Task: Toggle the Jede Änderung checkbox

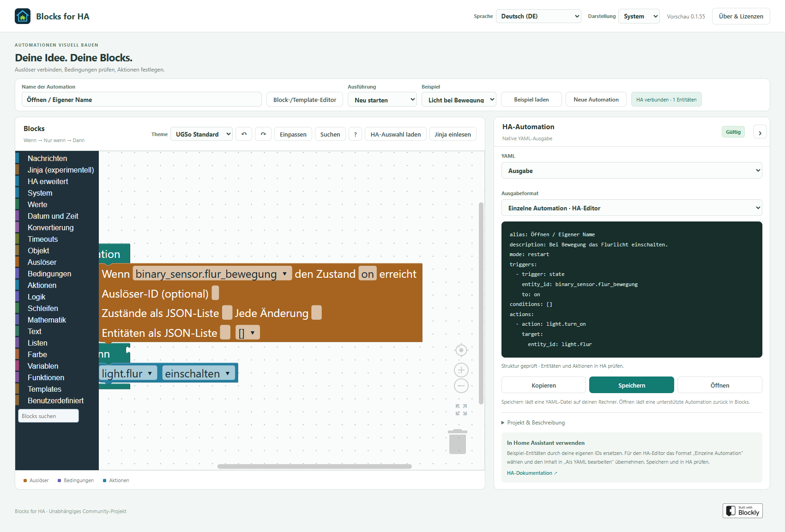Action: pos(317,313)
